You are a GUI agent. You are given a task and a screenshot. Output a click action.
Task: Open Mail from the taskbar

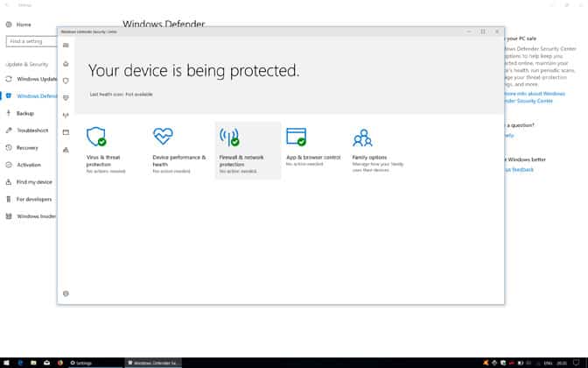(47, 363)
